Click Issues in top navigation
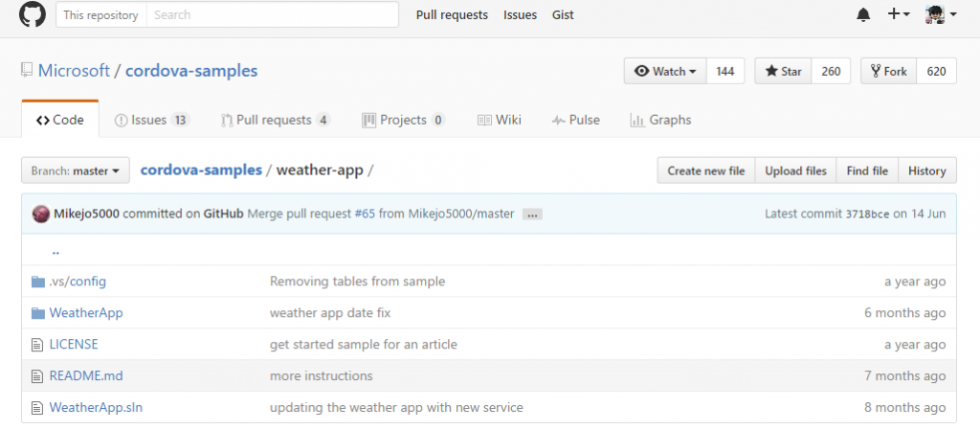This screenshot has width=980, height=430. (x=520, y=15)
